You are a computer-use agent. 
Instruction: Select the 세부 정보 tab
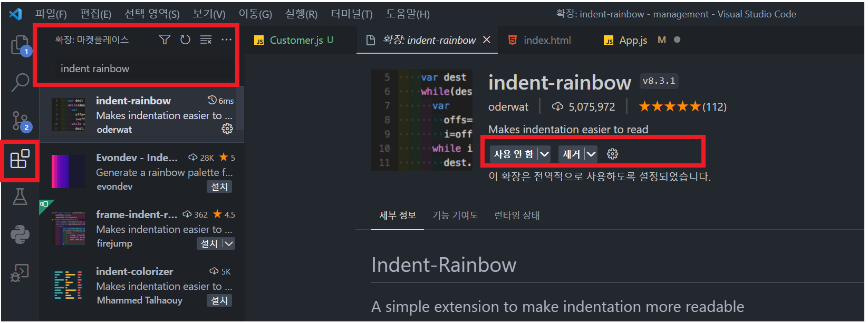[398, 215]
